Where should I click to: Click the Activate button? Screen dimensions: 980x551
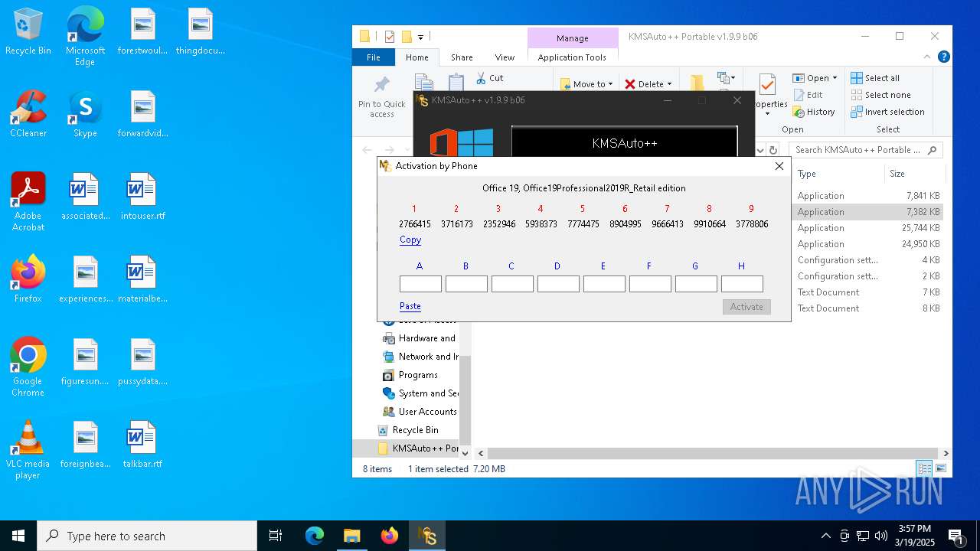point(746,306)
